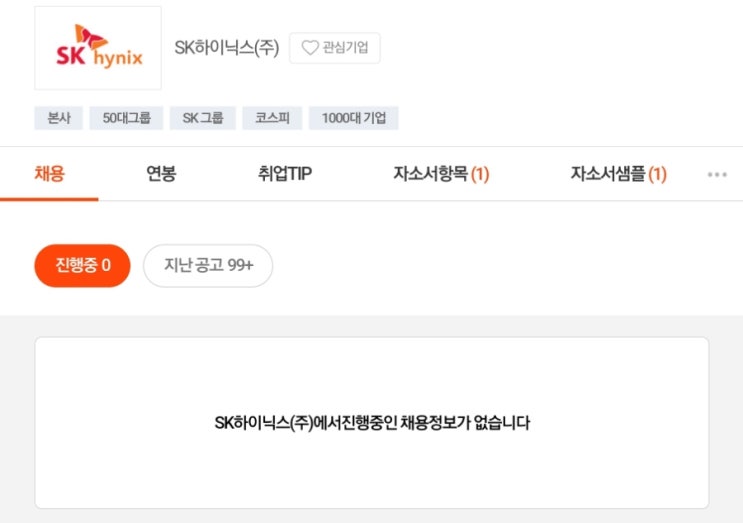This screenshot has height=523, width=743.
Task: Select the 본사 tag
Action: click(58, 119)
